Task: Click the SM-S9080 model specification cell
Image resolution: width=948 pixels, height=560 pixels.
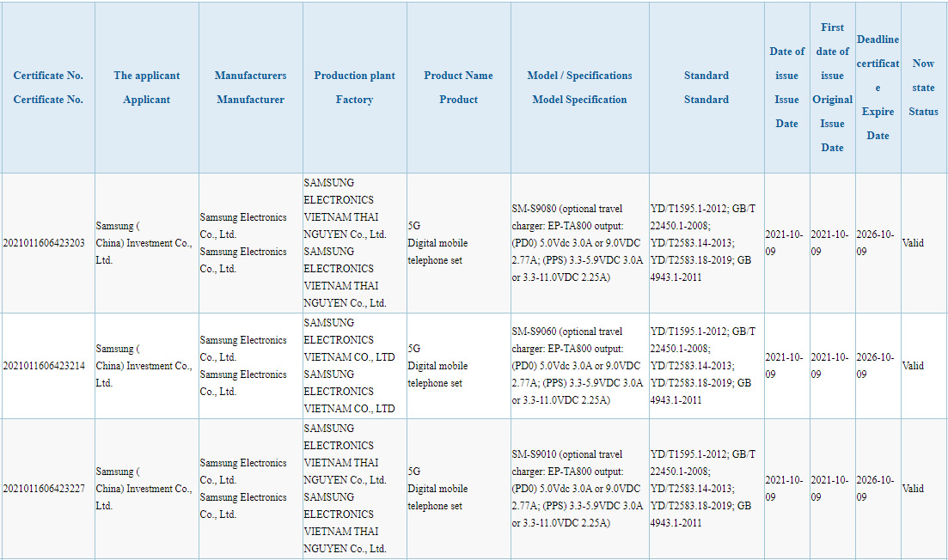Action: point(580,243)
